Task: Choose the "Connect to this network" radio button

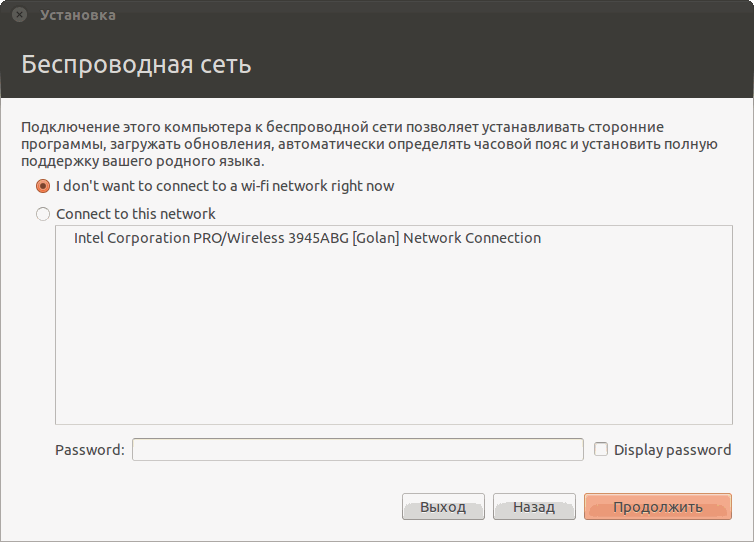Action: (x=43, y=214)
